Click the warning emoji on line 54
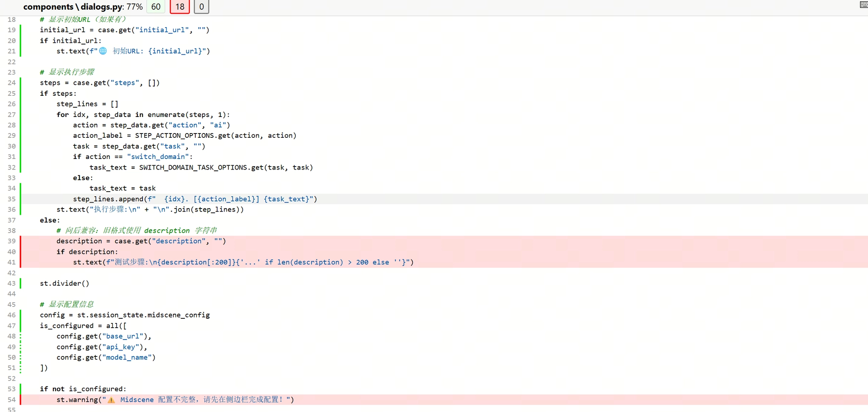Viewport: 868px width, 412px height. coord(111,400)
